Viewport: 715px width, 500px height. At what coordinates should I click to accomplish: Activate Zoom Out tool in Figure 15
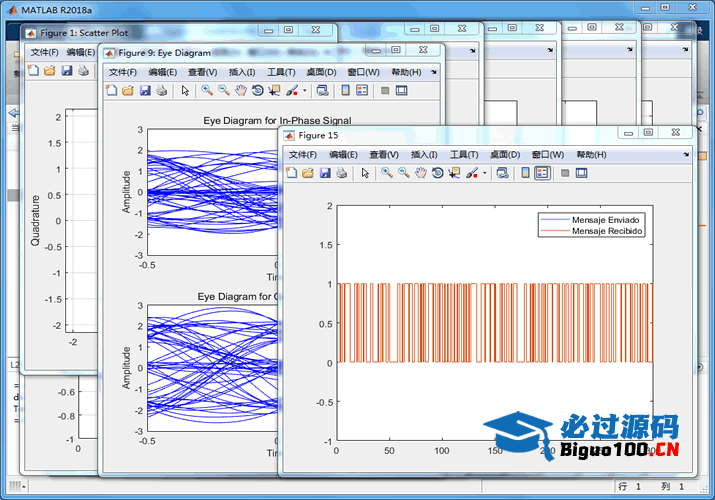[404, 173]
